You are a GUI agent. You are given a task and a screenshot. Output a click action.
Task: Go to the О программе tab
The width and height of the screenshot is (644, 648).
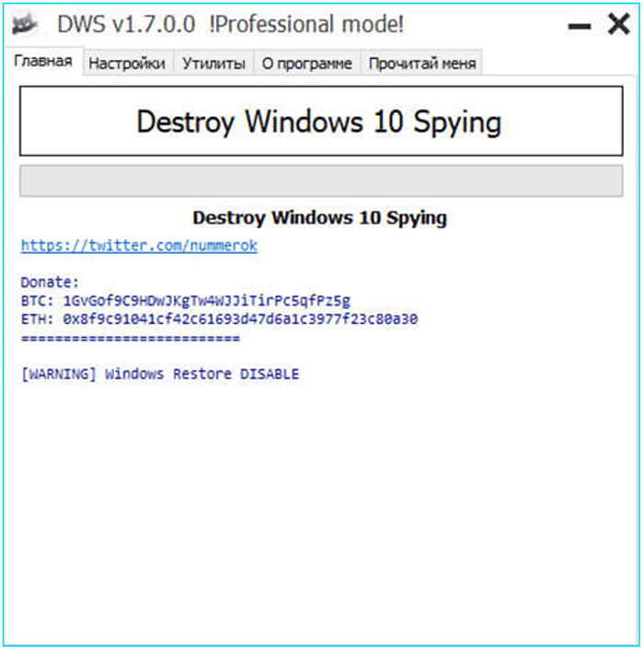tap(306, 64)
